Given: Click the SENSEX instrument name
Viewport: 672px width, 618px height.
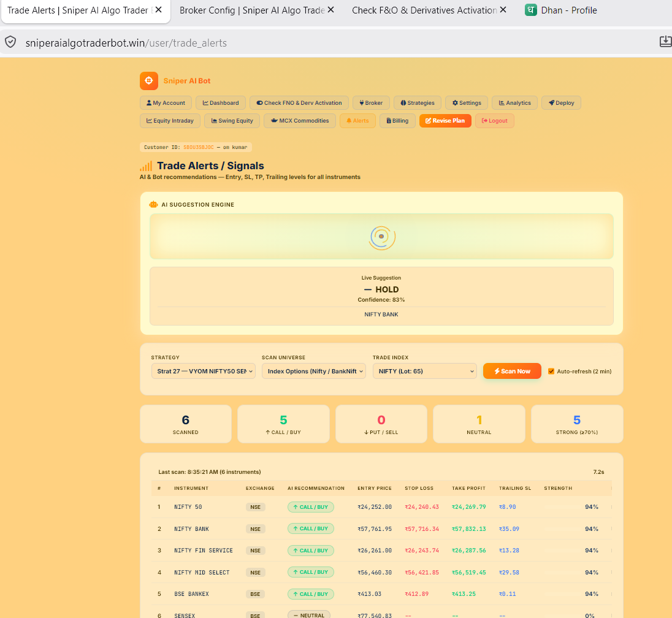Looking at the screenshot, I should pos(185,616).
